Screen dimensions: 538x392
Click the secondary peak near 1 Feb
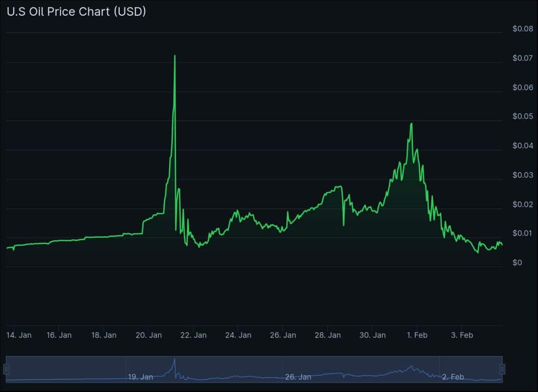(x=412, y=124)
